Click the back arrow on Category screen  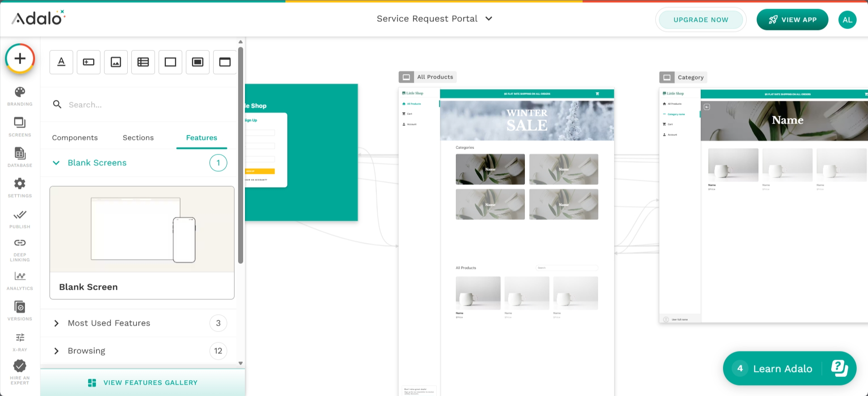[x=707, y=107]
